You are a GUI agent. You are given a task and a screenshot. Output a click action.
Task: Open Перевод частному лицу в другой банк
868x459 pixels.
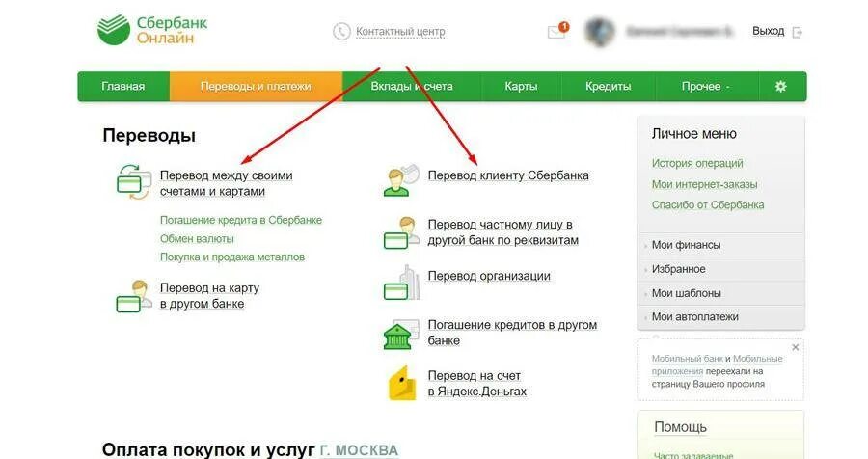coord(502,232)
